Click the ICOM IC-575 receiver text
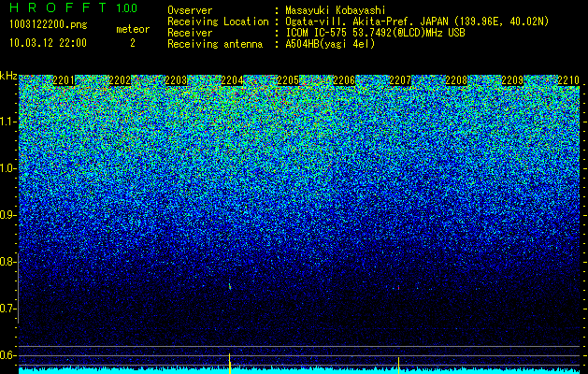This screenshot has height=374, width=588. [x=375, y=33]
